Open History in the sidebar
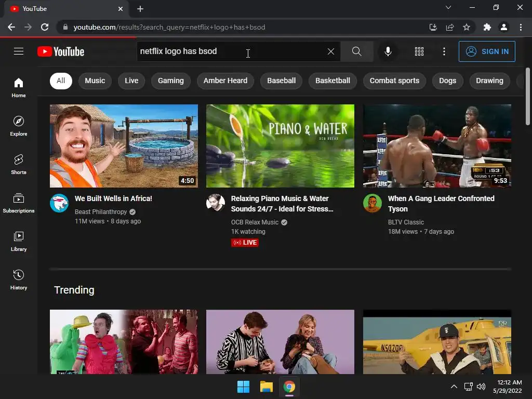Image resolution: width=532 pixels, height=399 pixels. 19,280
